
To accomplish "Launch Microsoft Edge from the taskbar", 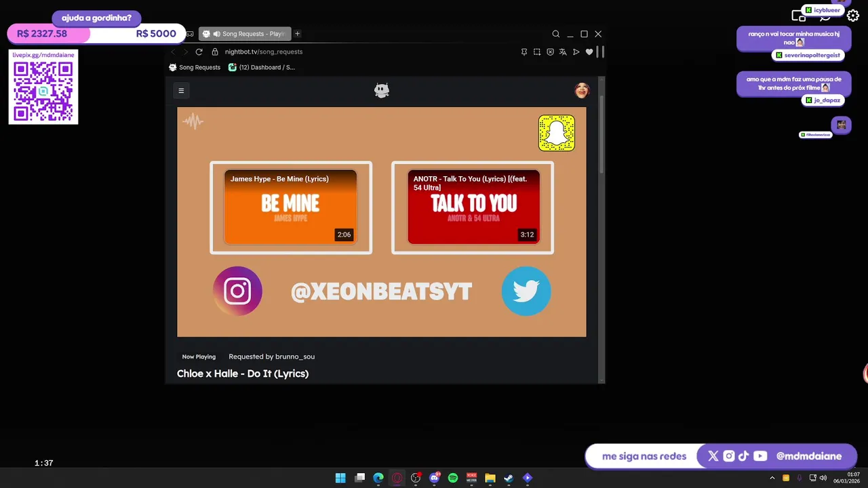I will [x=378, y=478].
